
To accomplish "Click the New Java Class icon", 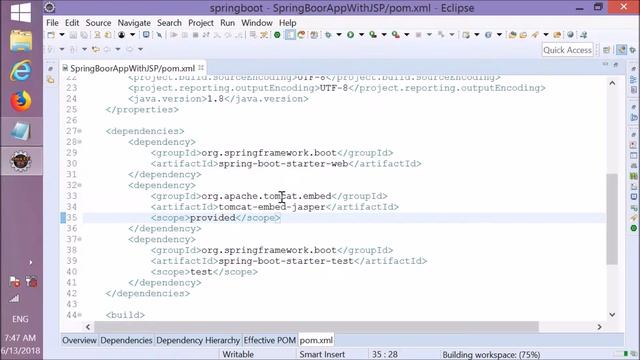I will point(488,35).
